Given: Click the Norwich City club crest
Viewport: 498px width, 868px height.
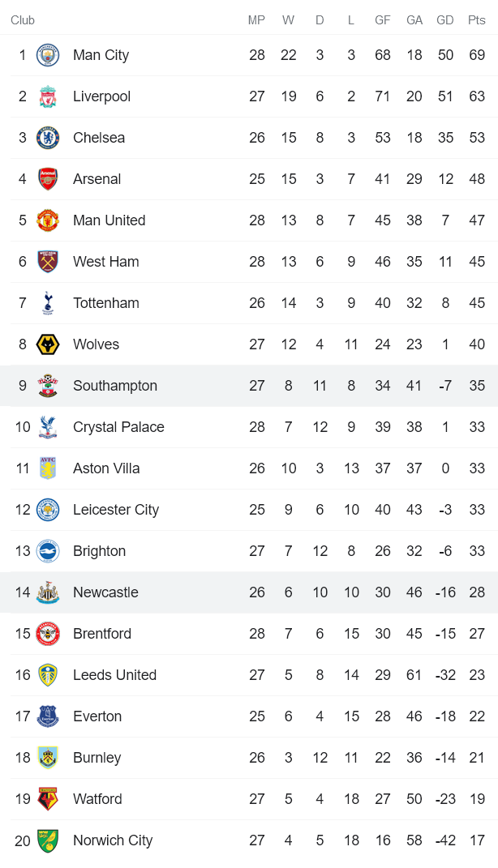Looking at the screenshot, I should (47, 840).
